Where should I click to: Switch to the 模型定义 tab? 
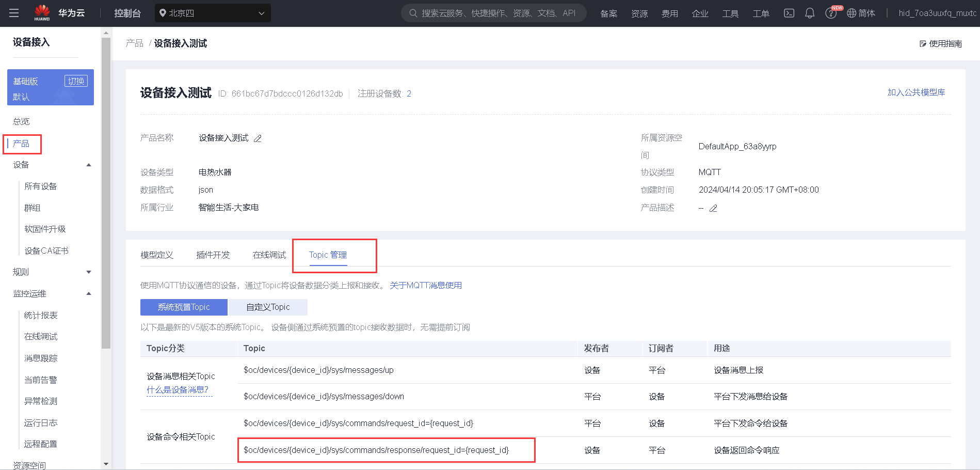pyautogui.click(x=157, y=255)
